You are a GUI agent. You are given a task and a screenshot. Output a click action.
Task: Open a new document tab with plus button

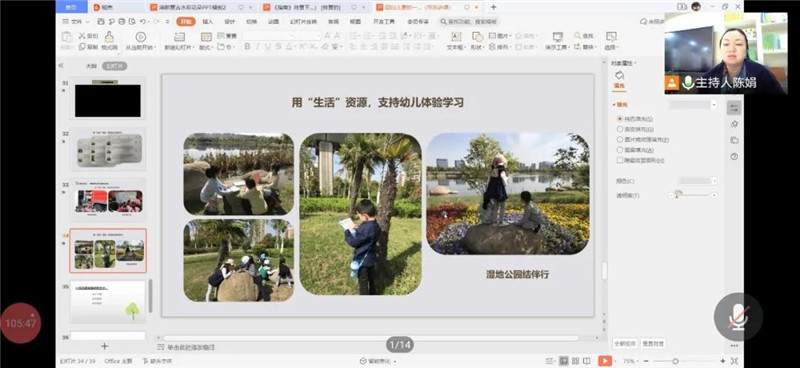pos(493,7)
